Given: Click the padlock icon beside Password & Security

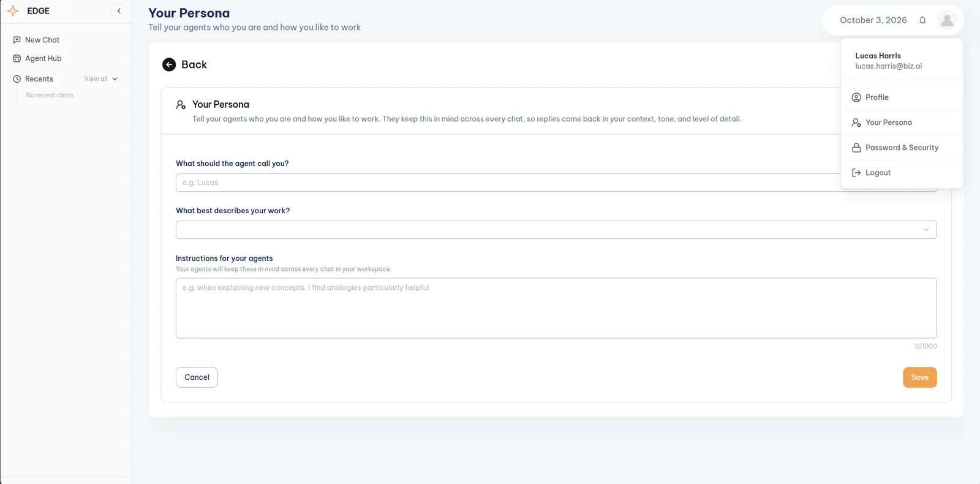Looking at the screenshot, I should click(856, 148).
